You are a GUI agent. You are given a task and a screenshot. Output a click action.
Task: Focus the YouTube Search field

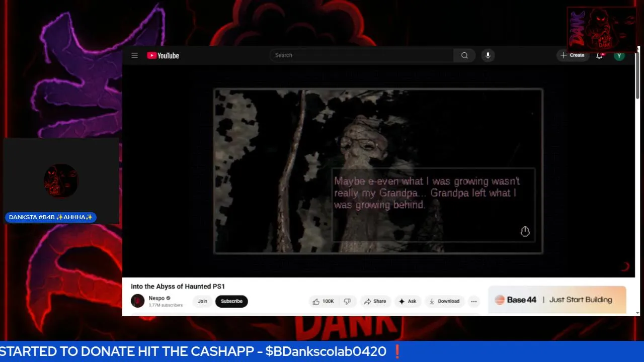[361, 55]
